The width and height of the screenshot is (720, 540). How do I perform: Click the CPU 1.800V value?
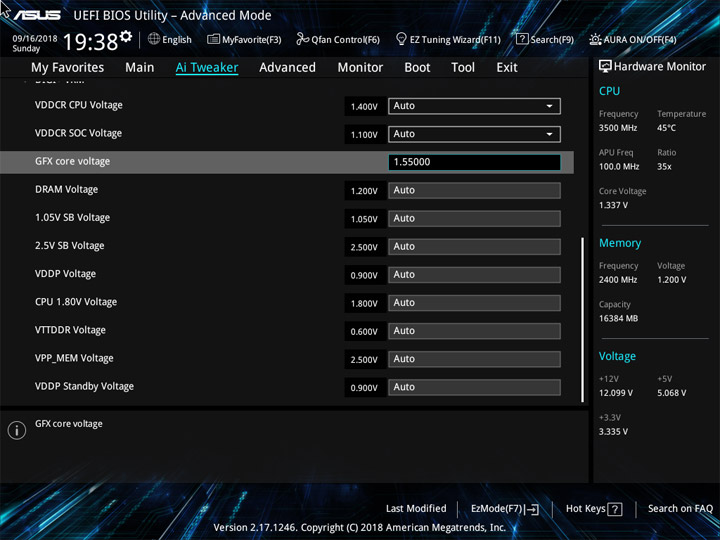[364, 304]
